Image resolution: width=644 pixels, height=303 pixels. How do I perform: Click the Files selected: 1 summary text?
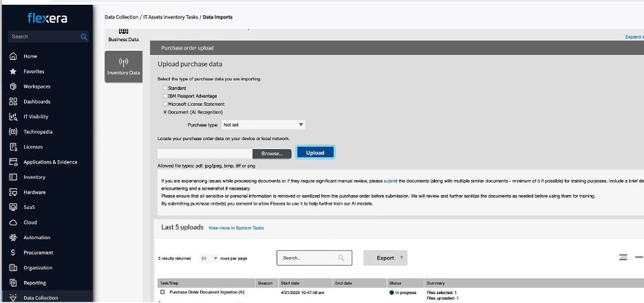pyautogui.click(x=442, y=293)
